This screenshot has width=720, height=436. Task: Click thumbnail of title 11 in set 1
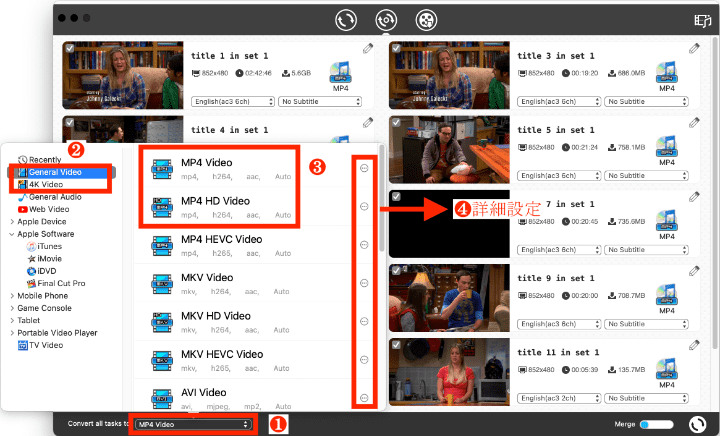coord(449,372)
